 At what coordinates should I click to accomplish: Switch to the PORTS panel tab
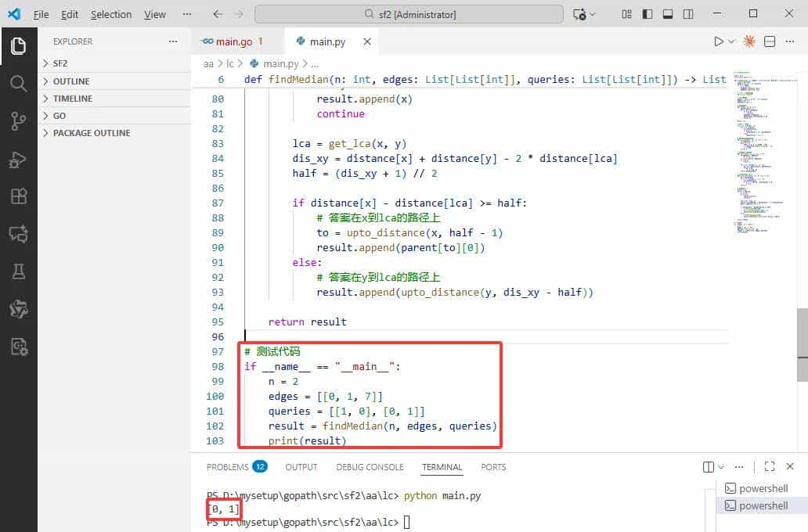click(x=493, y=467)
